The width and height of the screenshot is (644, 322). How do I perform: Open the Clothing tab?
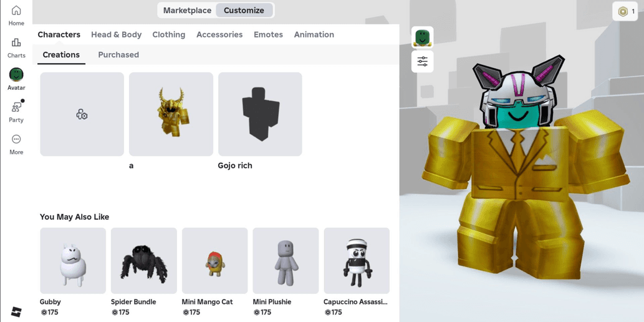click(x=169, y=34)
